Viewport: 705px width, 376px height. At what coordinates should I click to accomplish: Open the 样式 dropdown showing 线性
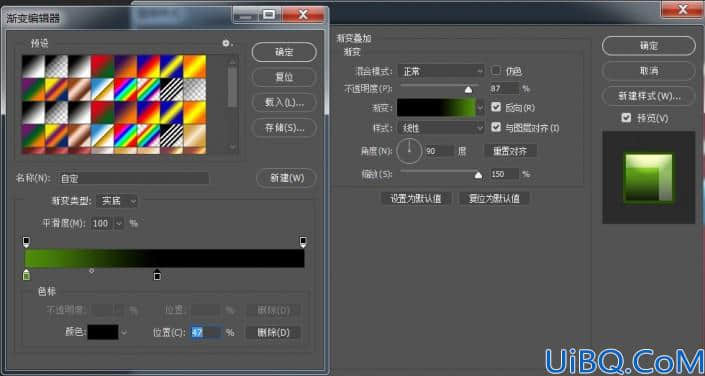point(441,128)
